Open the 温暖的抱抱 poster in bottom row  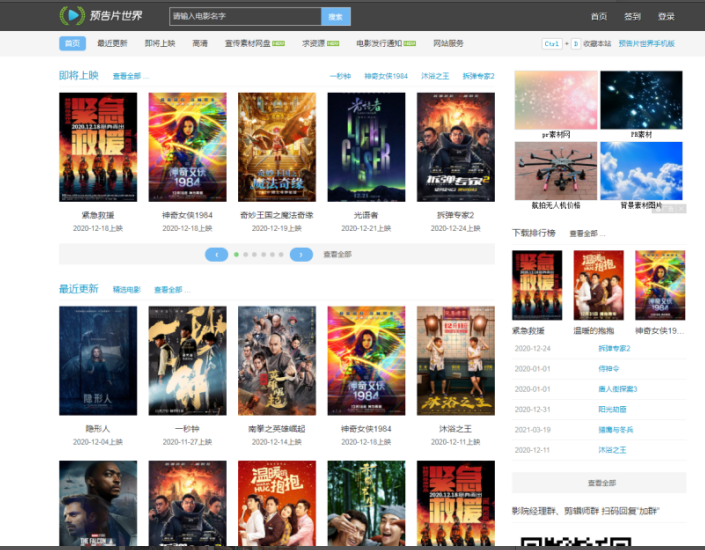point(277,503)
